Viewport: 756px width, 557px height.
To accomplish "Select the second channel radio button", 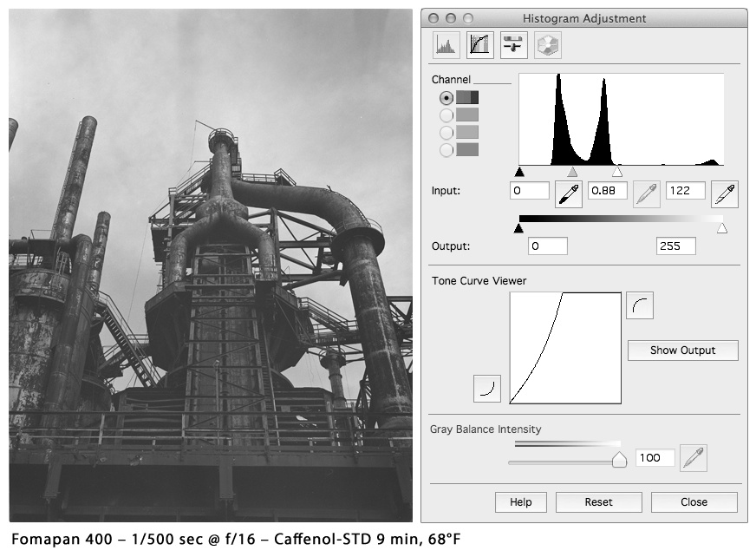I will [x=447, y=115].
